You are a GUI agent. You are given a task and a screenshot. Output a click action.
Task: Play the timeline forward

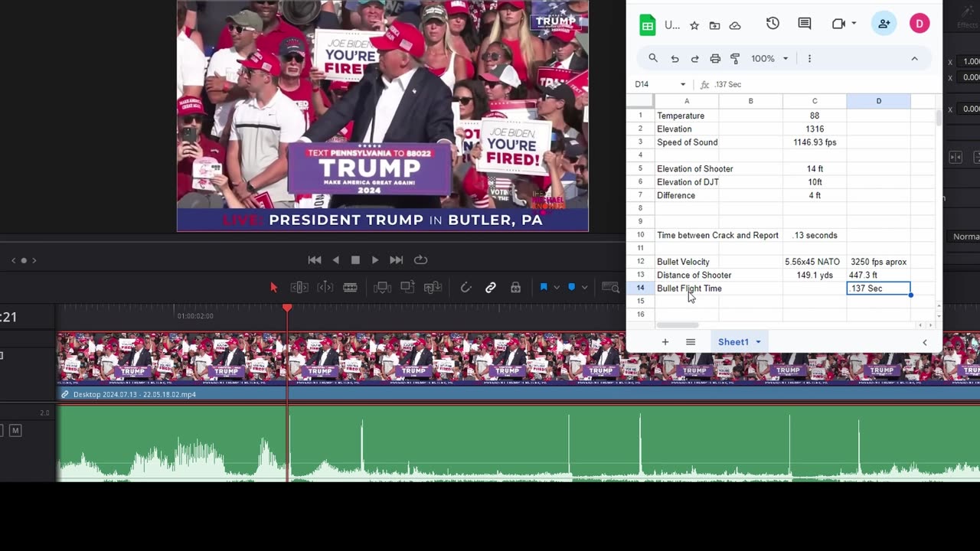375,260
